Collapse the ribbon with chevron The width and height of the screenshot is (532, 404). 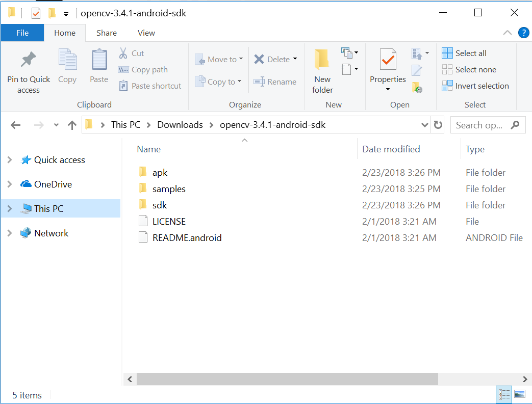pyautogui.click(x=507, y=33)
